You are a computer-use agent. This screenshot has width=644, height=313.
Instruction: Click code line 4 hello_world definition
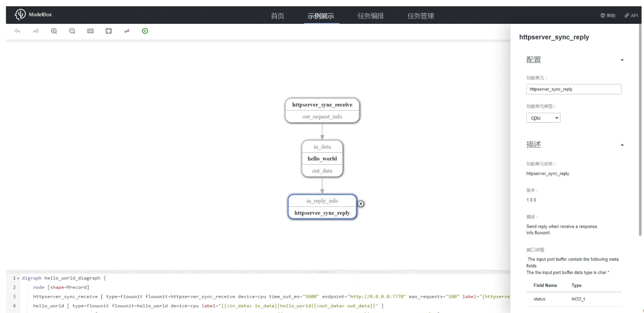(x=208, y=306)
